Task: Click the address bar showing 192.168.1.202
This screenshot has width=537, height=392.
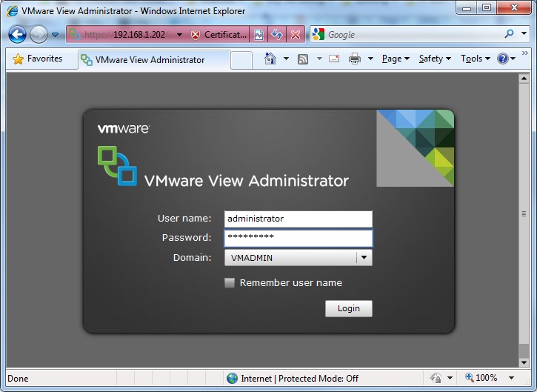Action: (x=125, y=35)
